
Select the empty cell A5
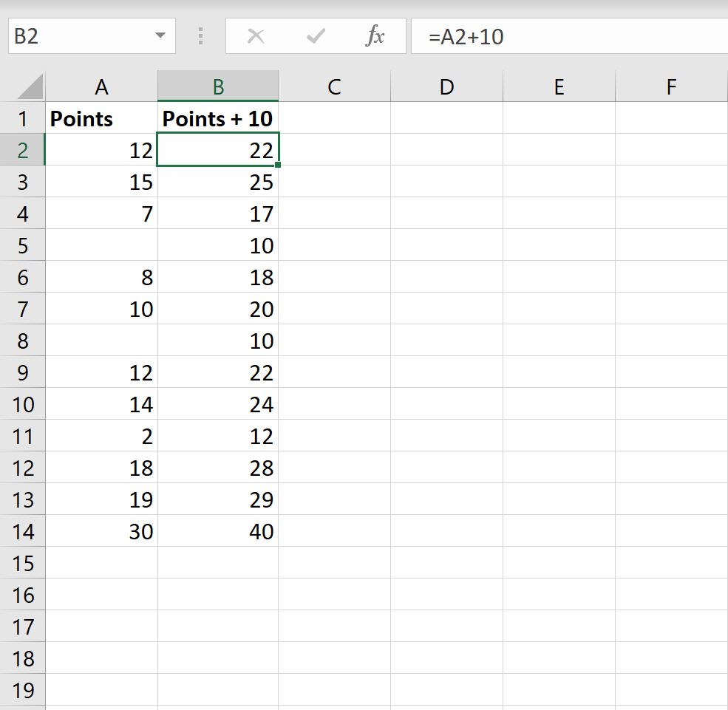click(x=101, y=245)
